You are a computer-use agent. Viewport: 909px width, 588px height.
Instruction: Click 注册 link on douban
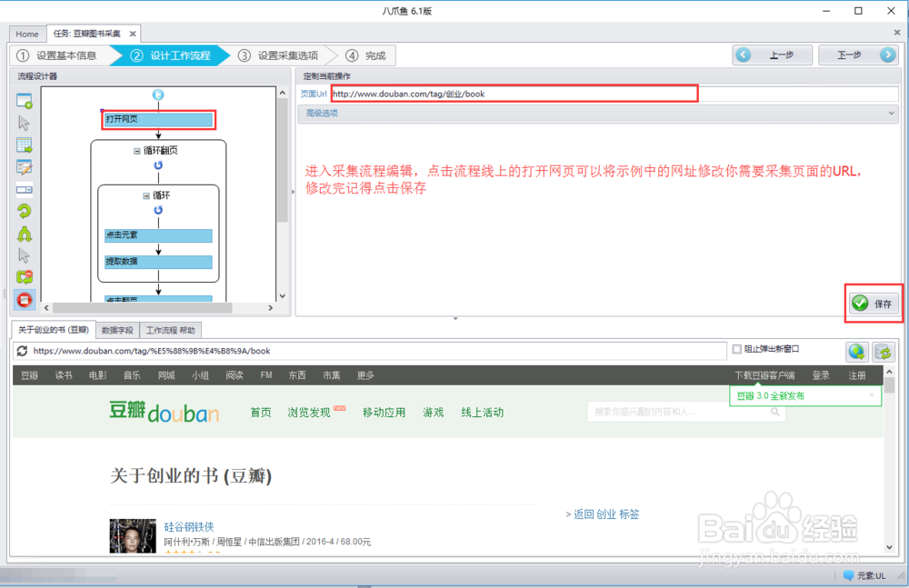[x=857, y=375]
